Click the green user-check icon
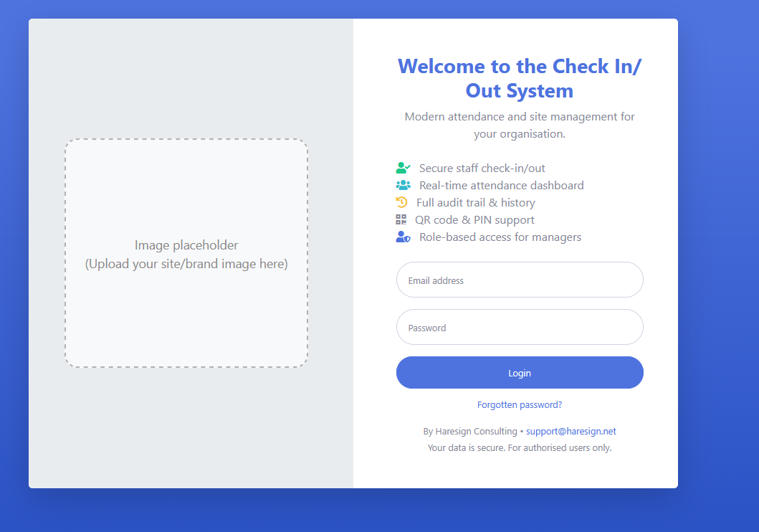This screenshot has width=759, height=532. 403,168
